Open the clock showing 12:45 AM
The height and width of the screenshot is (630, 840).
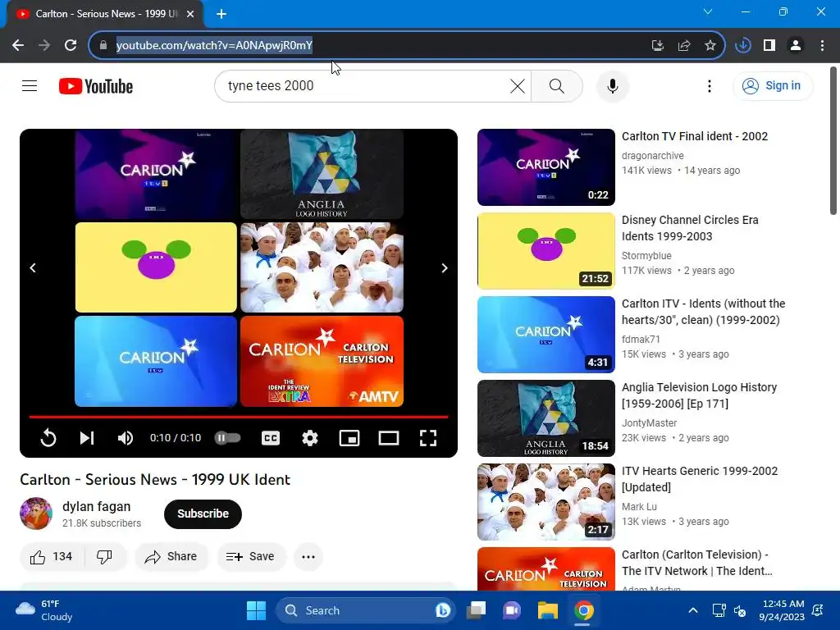tap(782, 610)
